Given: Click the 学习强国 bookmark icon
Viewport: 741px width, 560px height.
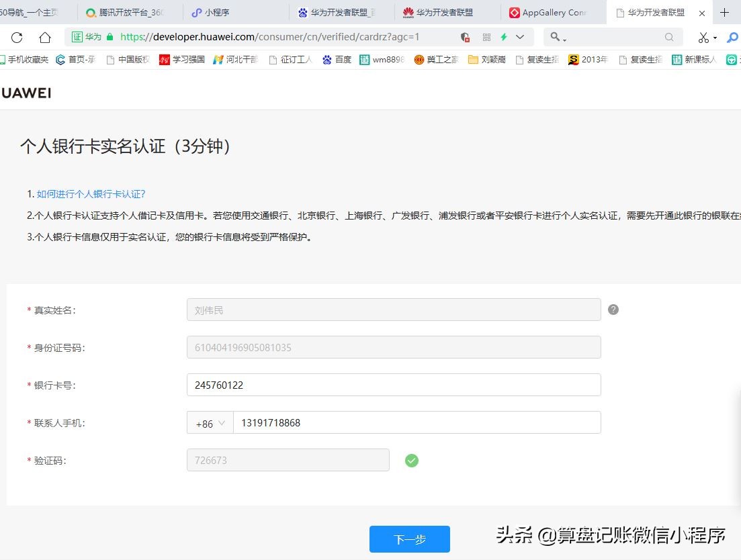Looking at the screenshot, I should coord(165,60).
